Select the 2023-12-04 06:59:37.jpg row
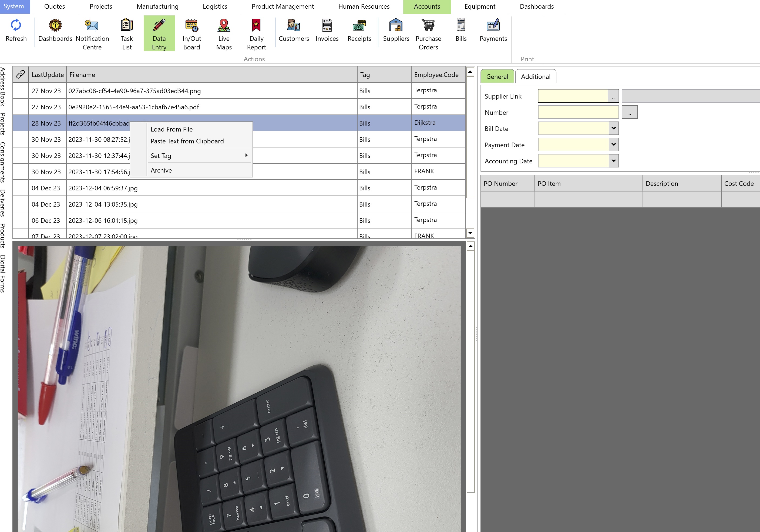Image resolution: width=760 pixels, height=532 pixels. [239, 188]
